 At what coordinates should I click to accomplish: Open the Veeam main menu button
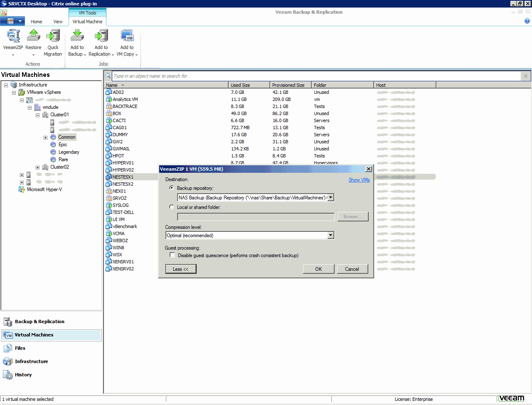click(x=12, y=21)
